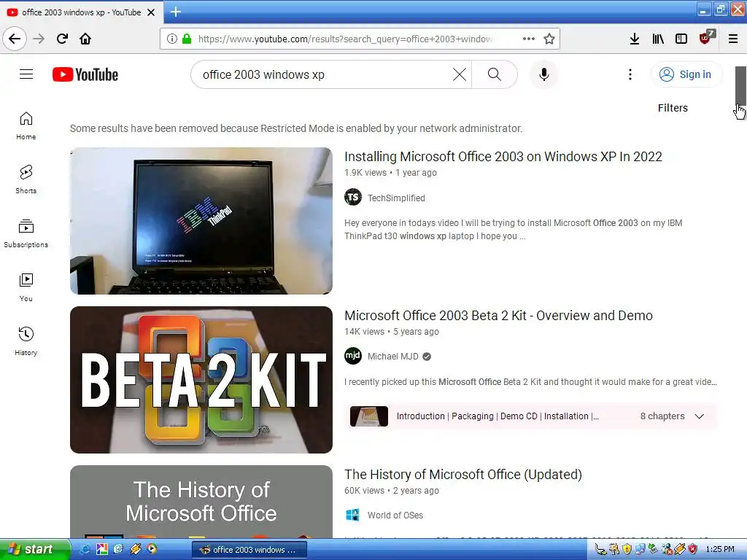This screenshot has height=560, width=747.
Task: Go forward with the browser arrow
Action: pos(39,39)
